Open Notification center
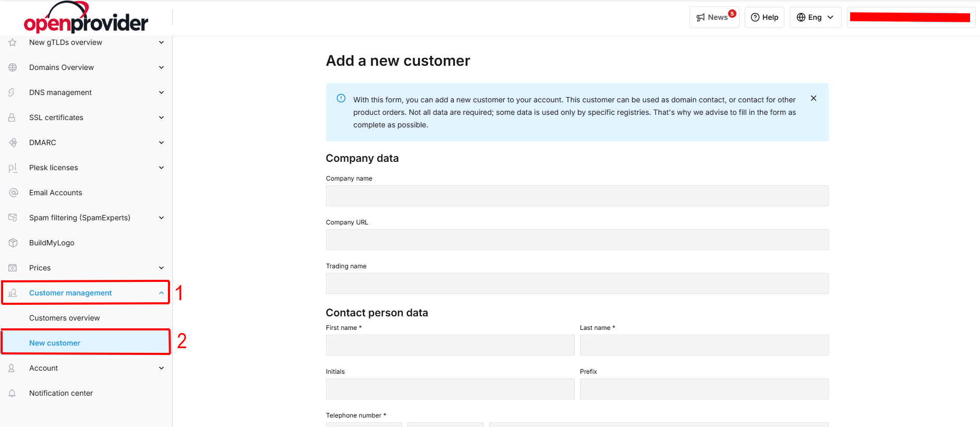 pos(61,393)
